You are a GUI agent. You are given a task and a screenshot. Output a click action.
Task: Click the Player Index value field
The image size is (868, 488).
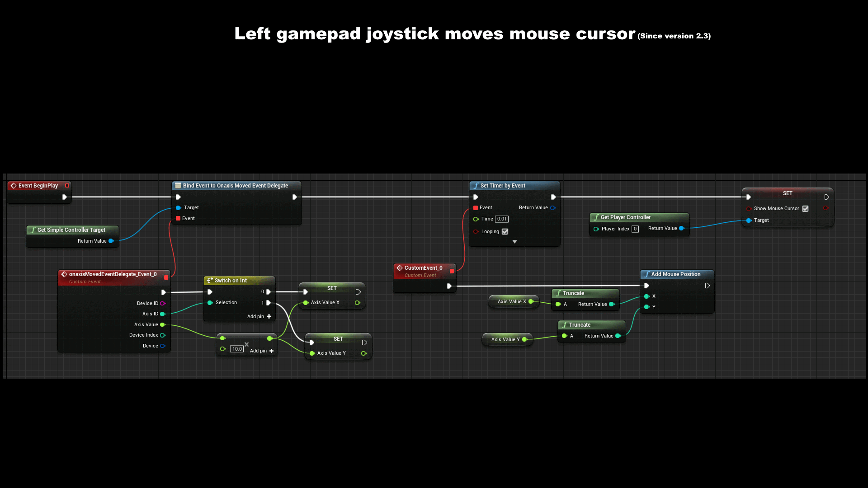click(635, 229)
